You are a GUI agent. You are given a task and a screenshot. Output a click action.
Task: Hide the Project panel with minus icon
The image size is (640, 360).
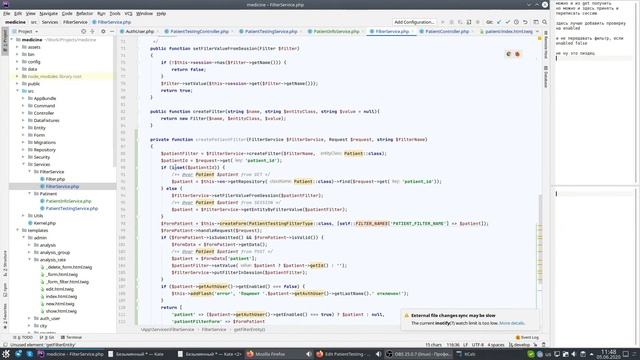112,31
